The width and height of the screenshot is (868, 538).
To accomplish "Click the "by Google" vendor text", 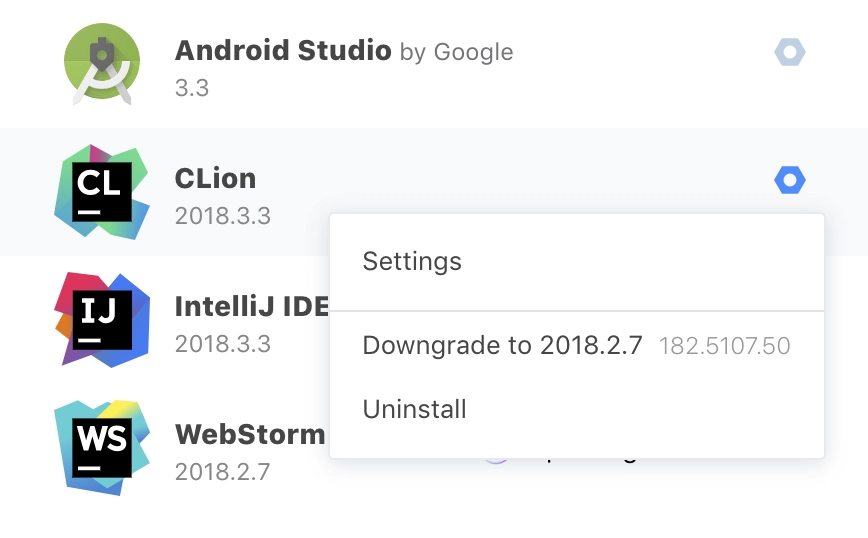I will click(457, 52).
